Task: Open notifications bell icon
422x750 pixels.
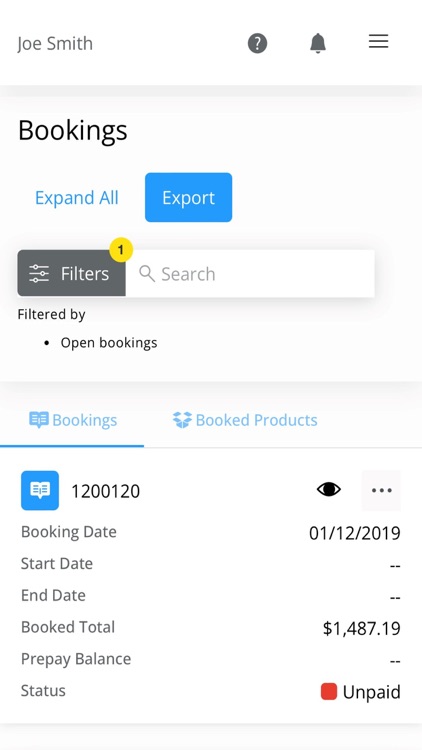Action: point(318,43)
